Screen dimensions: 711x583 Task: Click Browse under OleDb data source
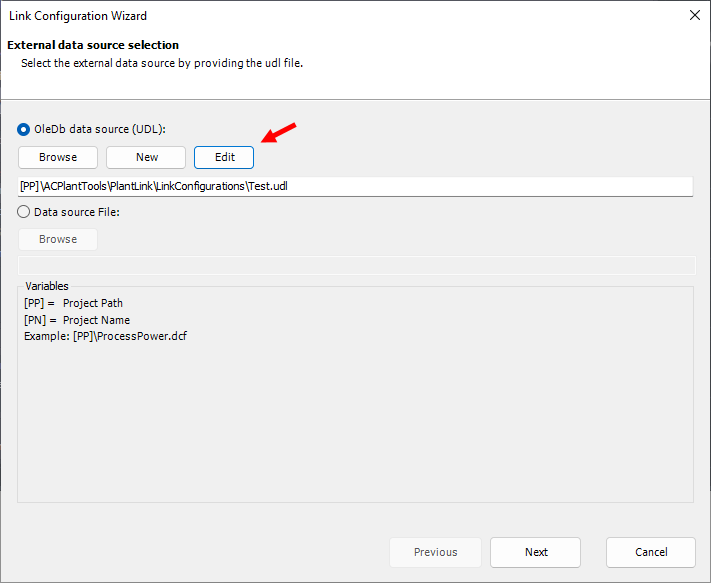[58, 157]
